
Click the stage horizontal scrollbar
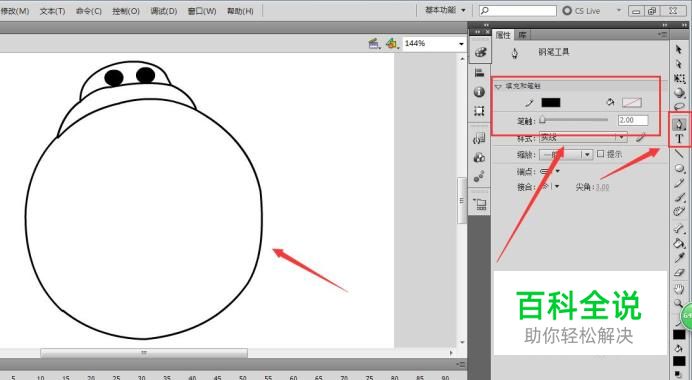144,353
